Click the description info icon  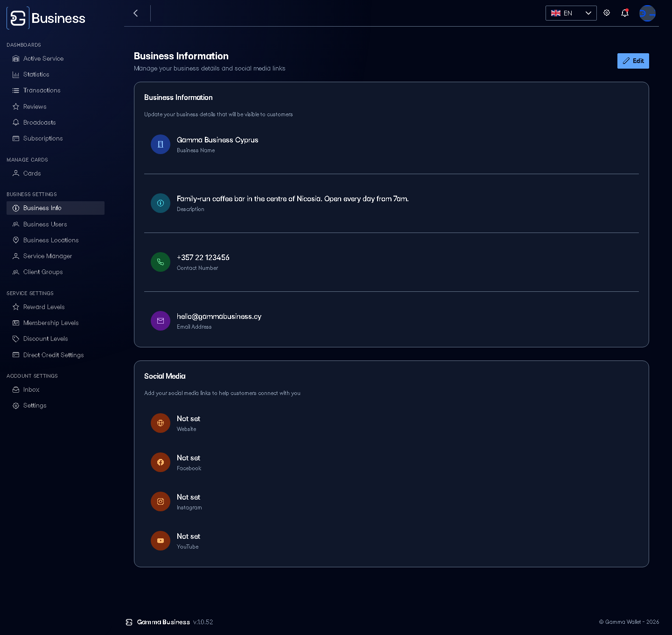[x=161, y=203]
